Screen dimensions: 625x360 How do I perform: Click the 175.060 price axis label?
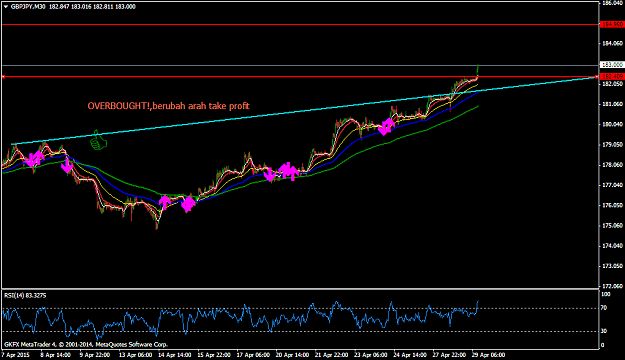pyautogui.click(x=613, y=226)
